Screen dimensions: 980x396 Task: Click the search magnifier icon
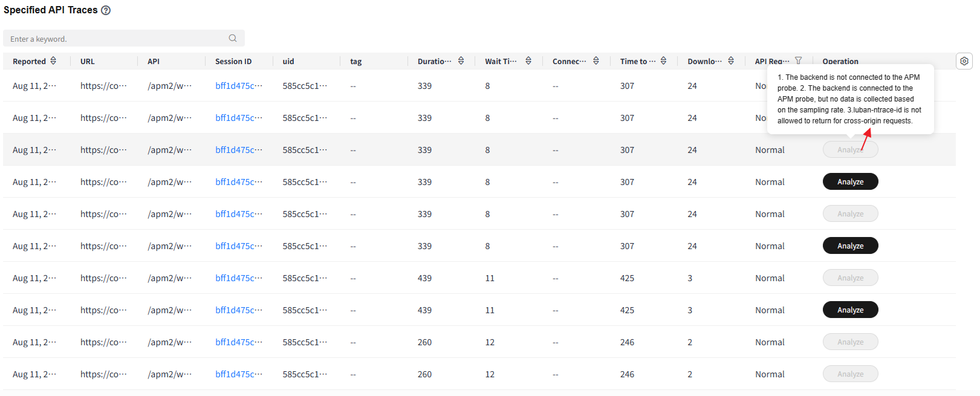(x=233, y=38)
